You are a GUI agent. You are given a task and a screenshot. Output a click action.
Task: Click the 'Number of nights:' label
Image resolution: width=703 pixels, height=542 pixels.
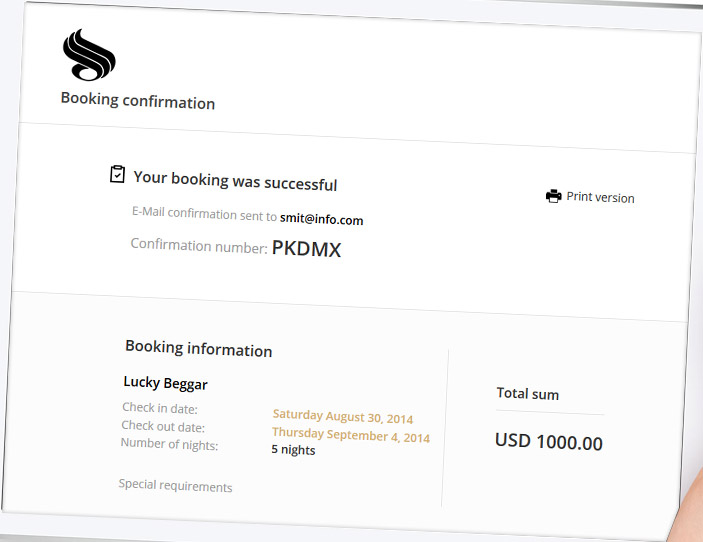point(169,443)
